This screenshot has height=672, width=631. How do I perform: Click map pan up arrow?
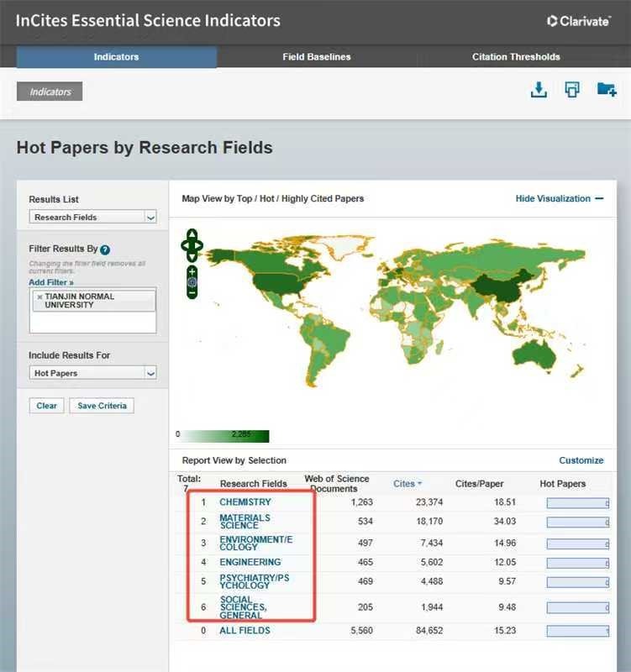point(192,234)
